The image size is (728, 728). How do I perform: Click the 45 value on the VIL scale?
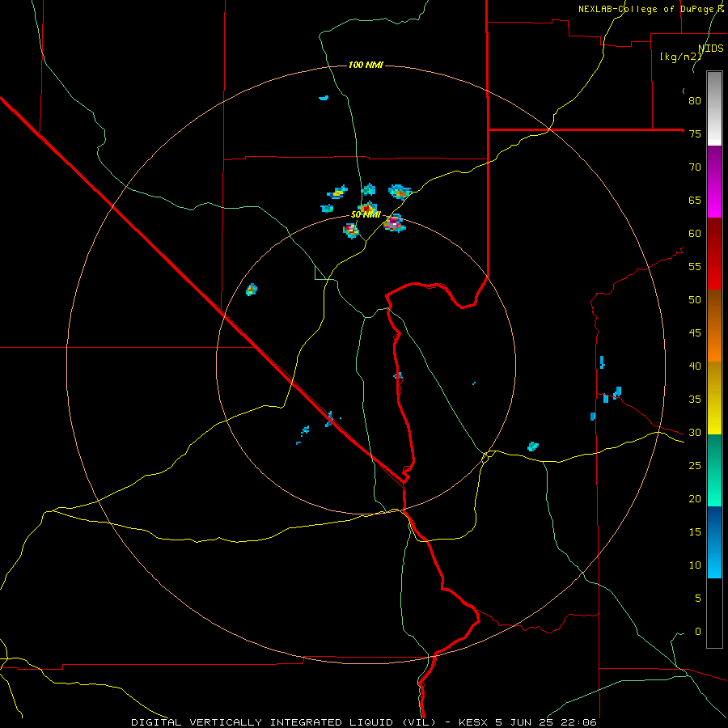[695, 333]
